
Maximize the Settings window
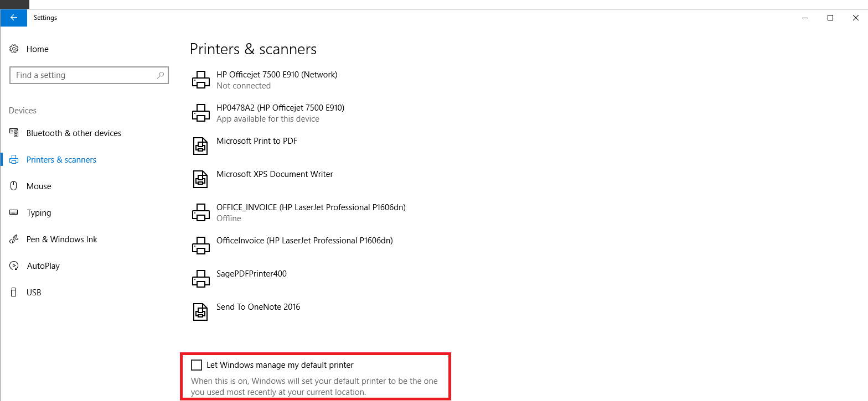coord(830,18)
